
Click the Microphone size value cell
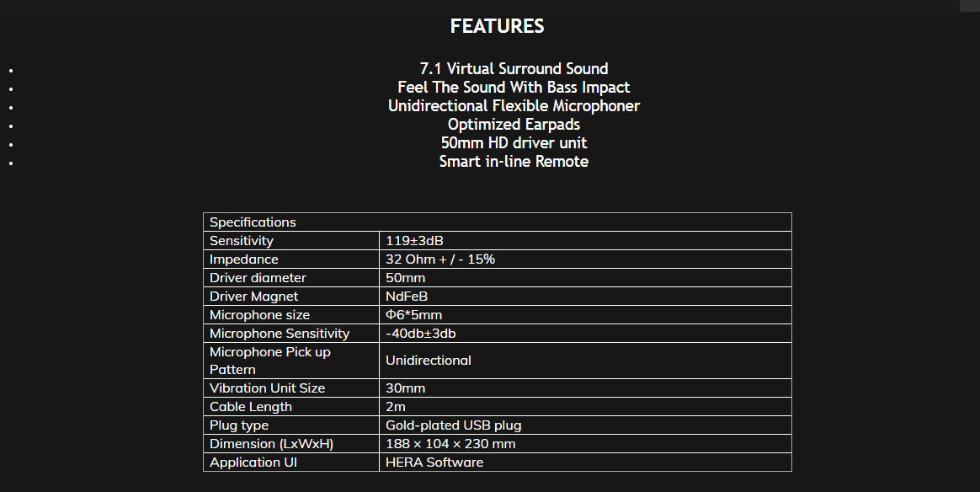(586, 314)
